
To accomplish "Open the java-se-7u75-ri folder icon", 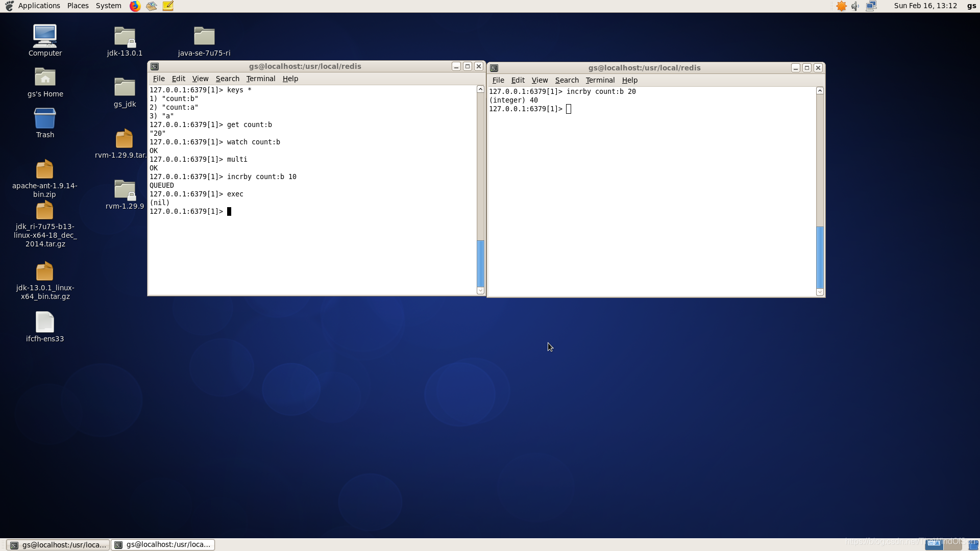I will tap(204, 36).
